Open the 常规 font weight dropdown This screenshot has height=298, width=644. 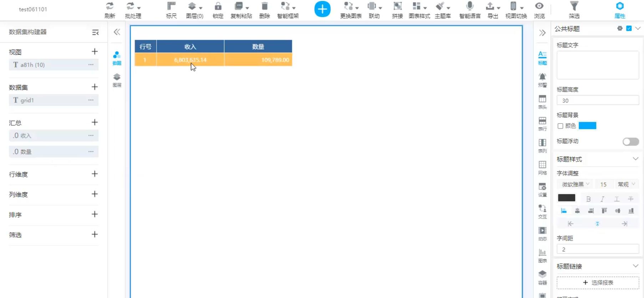pos(627,184)
